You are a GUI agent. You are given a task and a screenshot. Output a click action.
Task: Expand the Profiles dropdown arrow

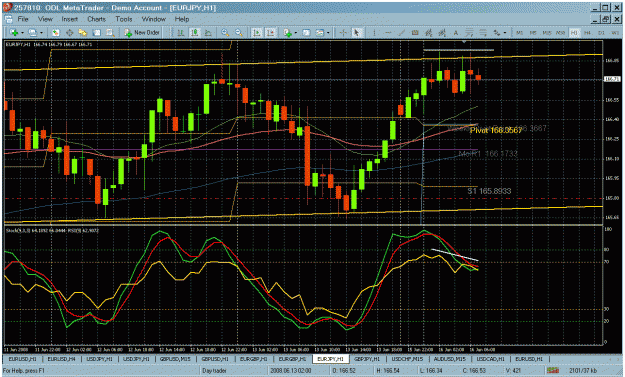pos(41,33)
